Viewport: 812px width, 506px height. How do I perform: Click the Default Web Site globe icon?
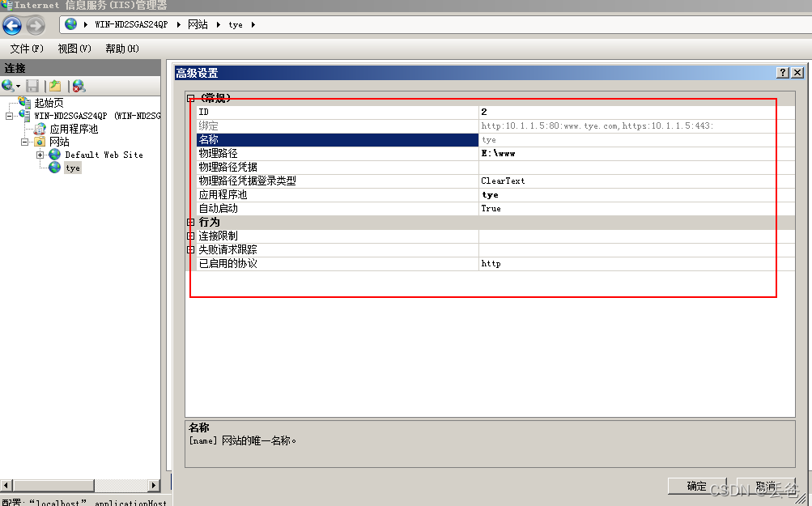55,155
